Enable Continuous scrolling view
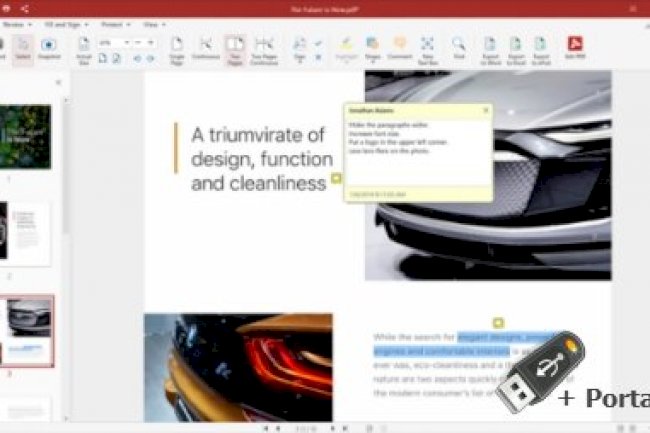The height and width of the screenshot is (433, 650). tap(206, 49)
